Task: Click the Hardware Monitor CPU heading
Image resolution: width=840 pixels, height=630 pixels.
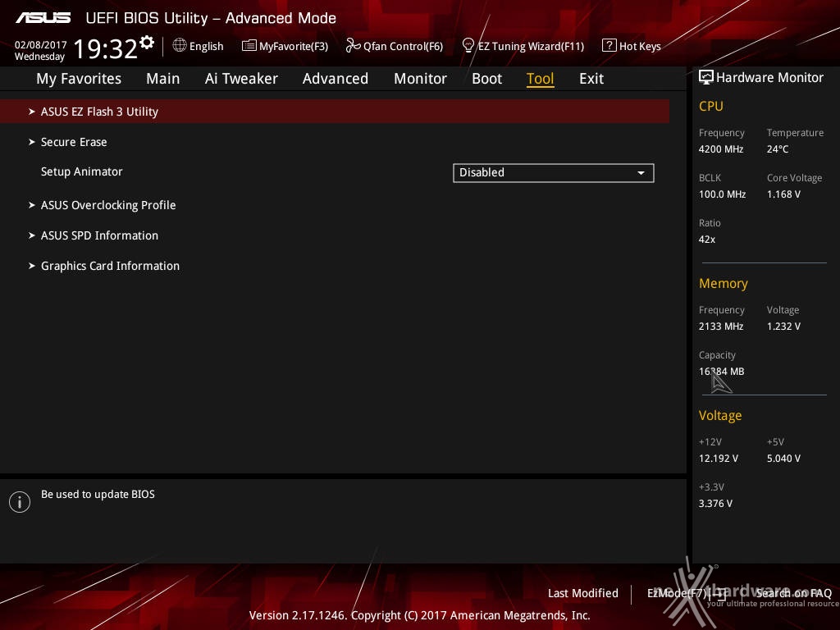Action: tap(711, 106)
